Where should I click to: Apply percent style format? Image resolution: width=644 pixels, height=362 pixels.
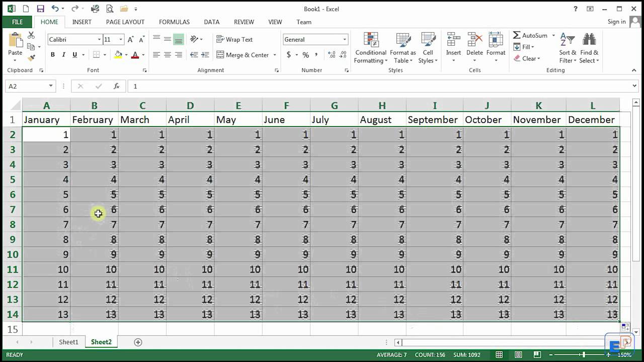tap(305, 55)
